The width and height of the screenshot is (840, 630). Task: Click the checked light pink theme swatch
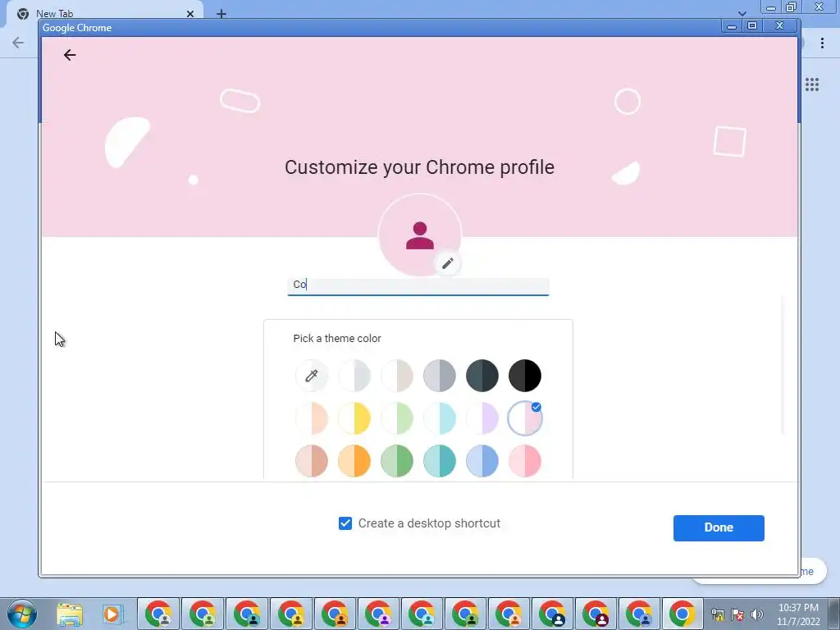[524, 418]
